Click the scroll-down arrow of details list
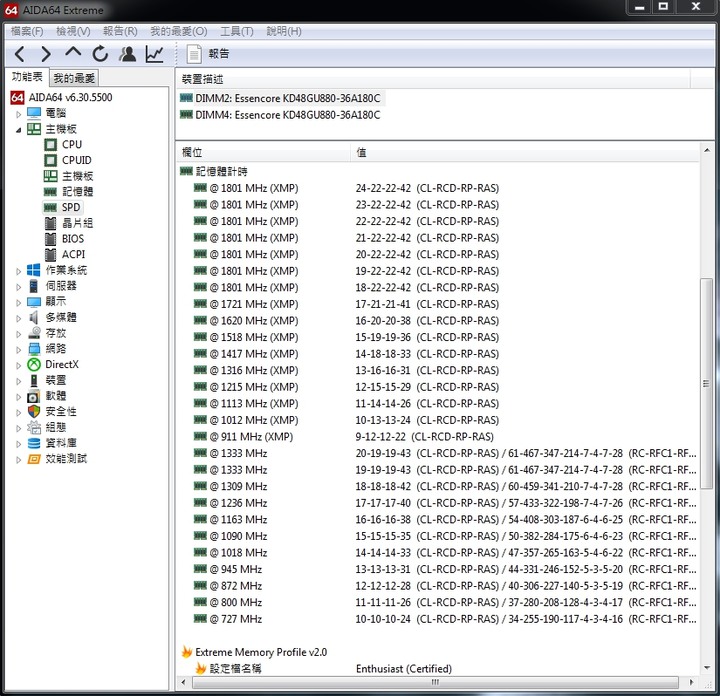The width and height of the screenshot is (720, 696). 707,668
